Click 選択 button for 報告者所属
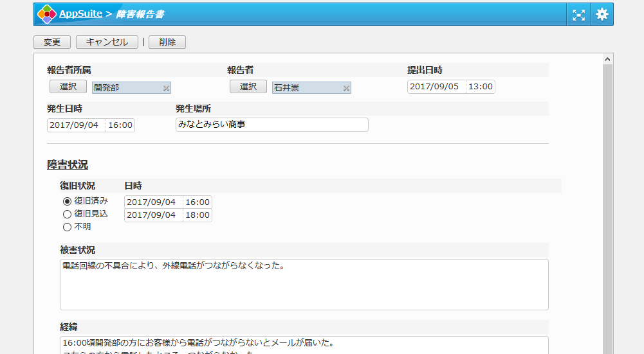Screen dimensions: 644x354 [68, 87]
